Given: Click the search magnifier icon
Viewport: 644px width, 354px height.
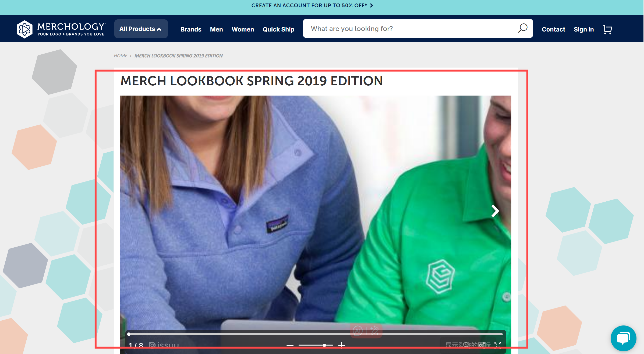Looking at the screenshot, I should [522, 28].
